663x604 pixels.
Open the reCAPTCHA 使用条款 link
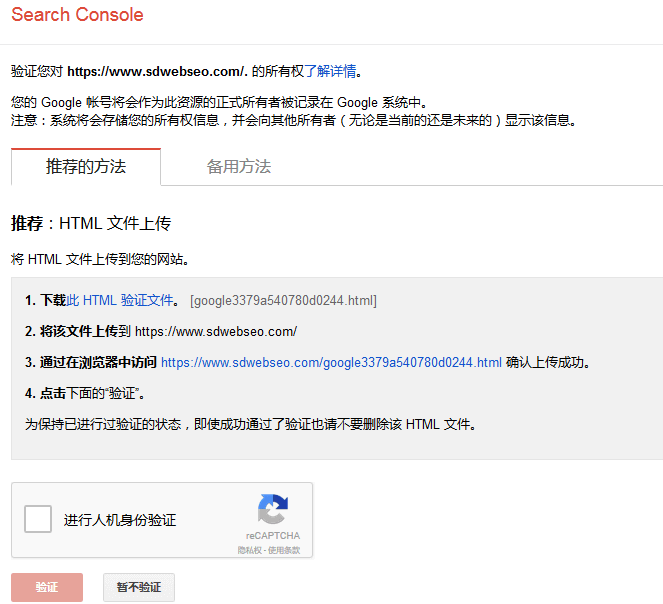coord(284,550)
